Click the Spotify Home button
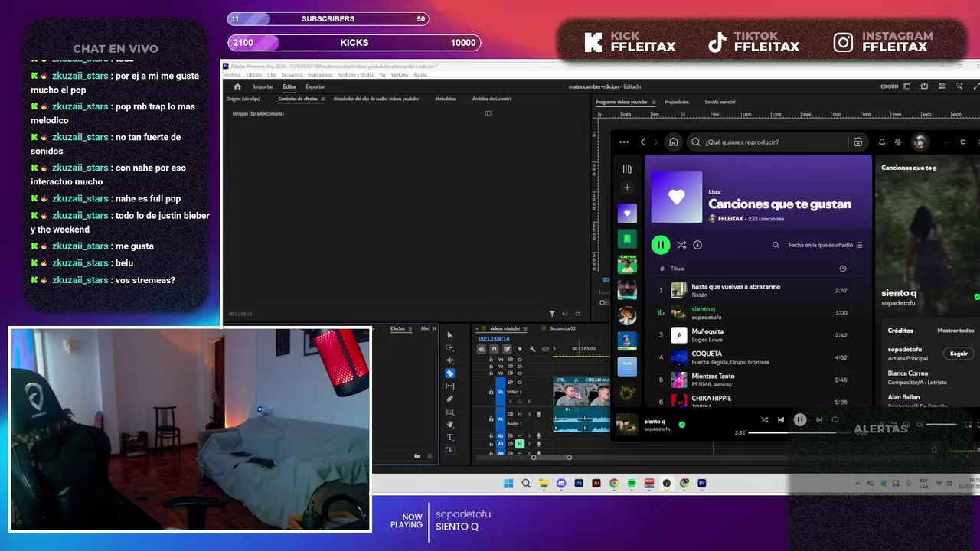This screenshot has height=551, width=980. [673, 142]
